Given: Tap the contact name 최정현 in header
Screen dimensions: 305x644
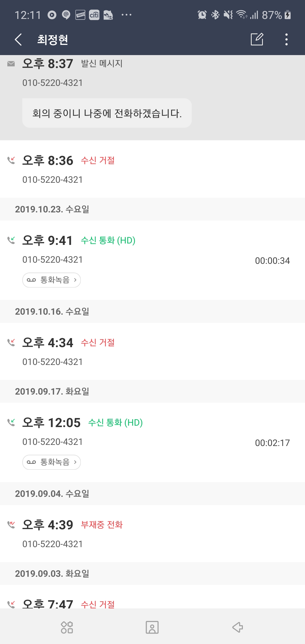Looking at the screenshot, I should coord(53,40).
